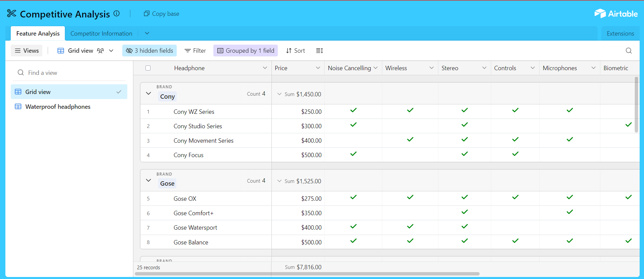The height and width of the screenshot is (279, 644).
Task: Click the scissors base icon beside Competitive Analysis
Action: pos(11,13)
